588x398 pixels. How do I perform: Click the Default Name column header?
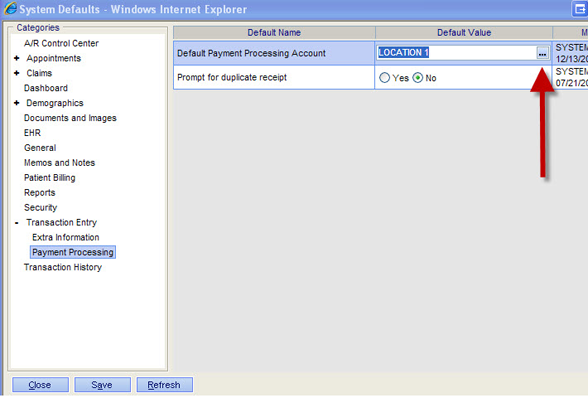pyautogui.click(x=274, y=33)
